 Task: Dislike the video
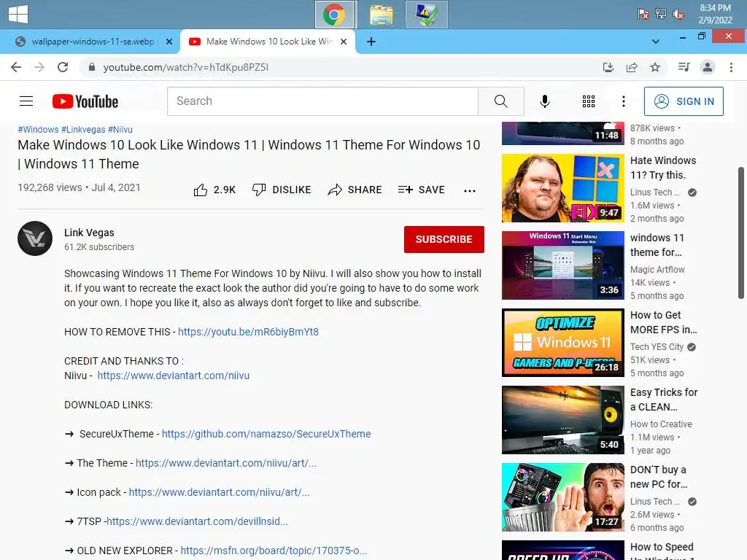[x=282, y=190]
